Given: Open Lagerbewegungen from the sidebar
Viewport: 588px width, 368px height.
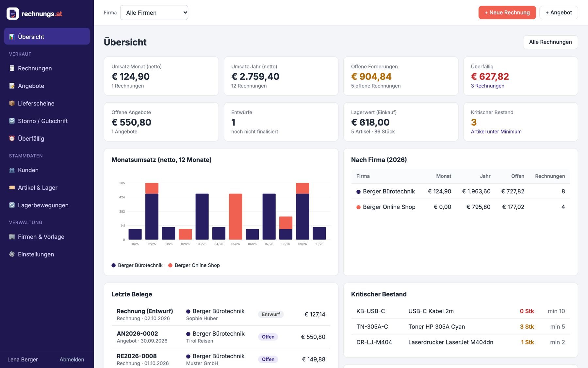Looking at the screenshot, I should (47, 205).
